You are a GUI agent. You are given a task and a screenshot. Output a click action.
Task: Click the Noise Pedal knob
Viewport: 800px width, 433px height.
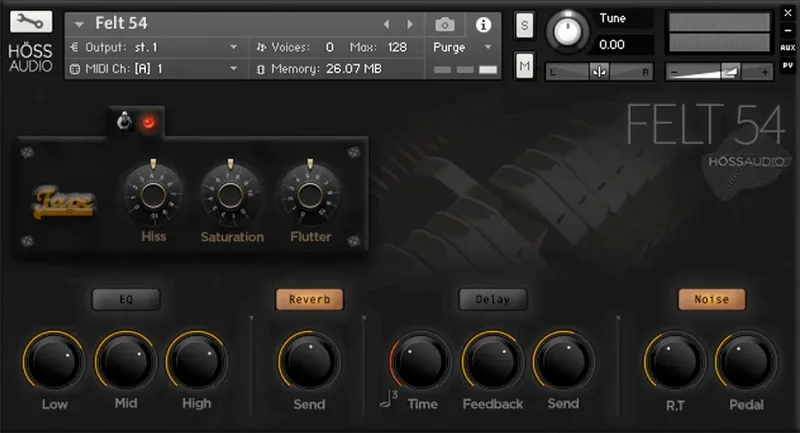(746, 361)
